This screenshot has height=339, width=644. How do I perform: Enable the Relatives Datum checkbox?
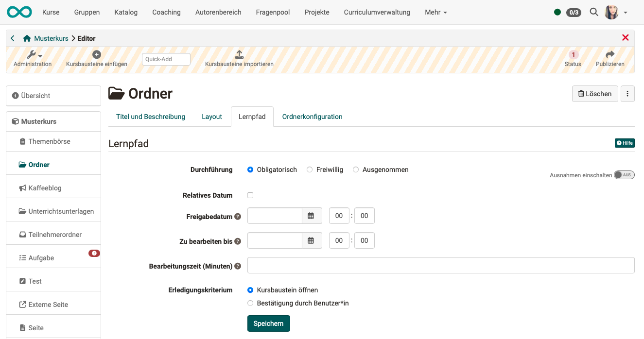coord(250,195)
